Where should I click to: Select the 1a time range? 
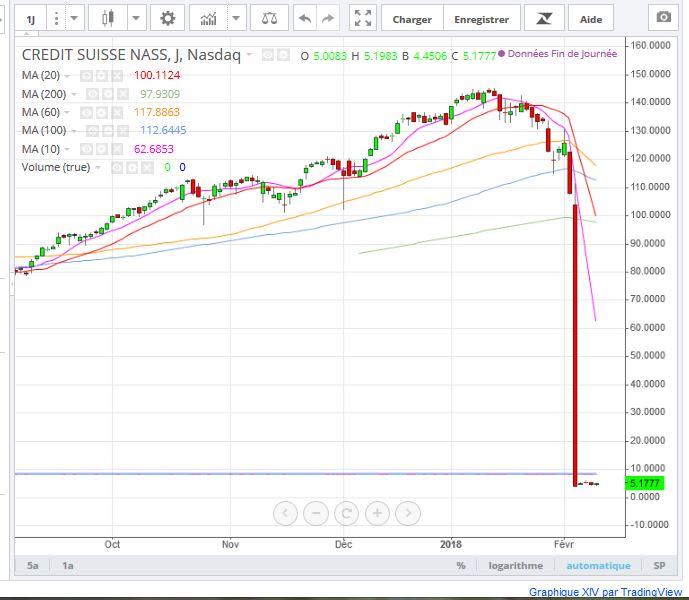pos(68,565)
